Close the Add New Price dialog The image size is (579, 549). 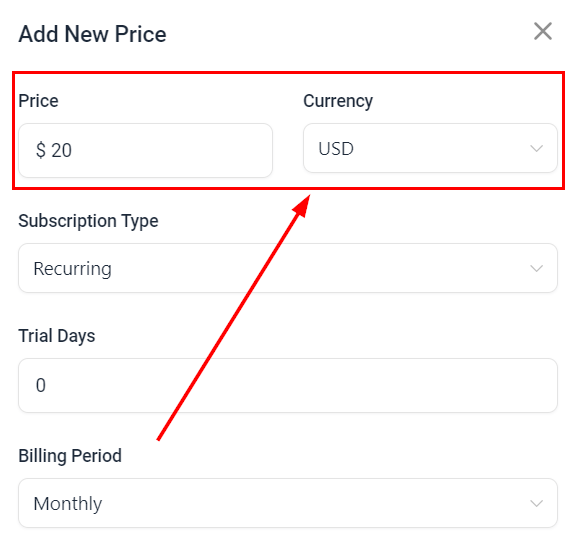pyautogui.click(x=543, y=31)
